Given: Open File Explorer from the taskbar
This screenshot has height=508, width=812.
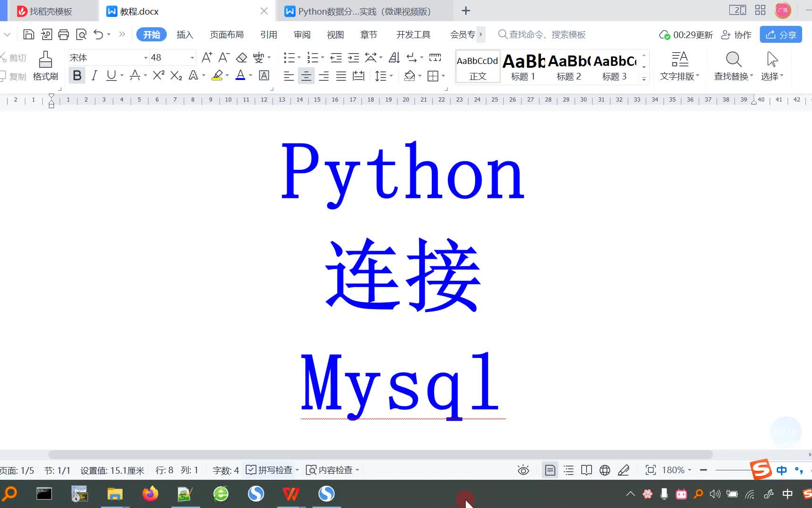Looking at the screenshot, I should (x=115, y=494).
